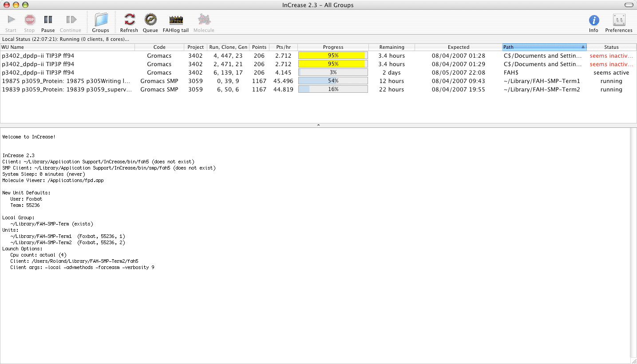This screenshot has width=637, height=364.
Task: Click the 'Team: 55236' log line
Action: click(25, 206)
